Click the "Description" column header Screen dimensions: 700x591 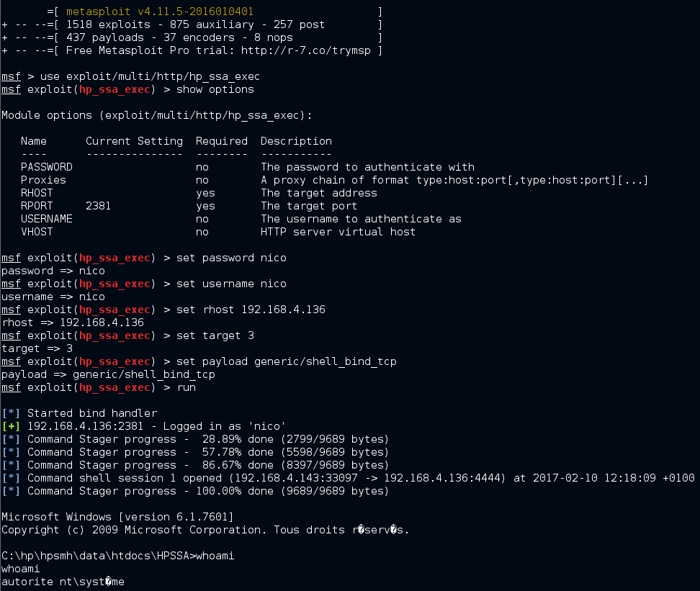click(296, 141)
